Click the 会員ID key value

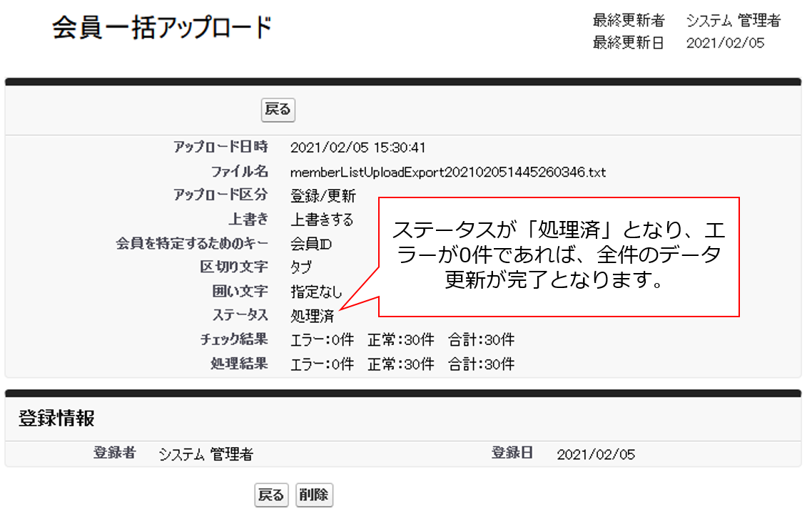tap(310, 245)
